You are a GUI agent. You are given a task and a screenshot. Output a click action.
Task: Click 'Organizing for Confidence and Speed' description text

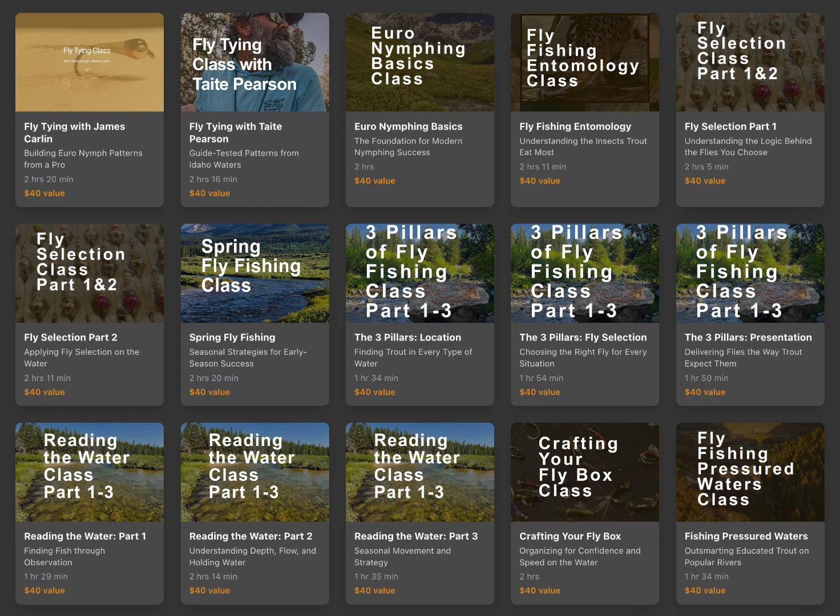tap(579, 556)
